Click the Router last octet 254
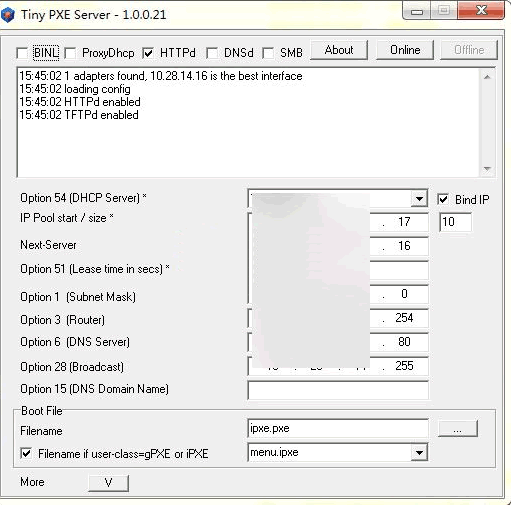This screenshot has height=522, width=511. pos(404,318)
